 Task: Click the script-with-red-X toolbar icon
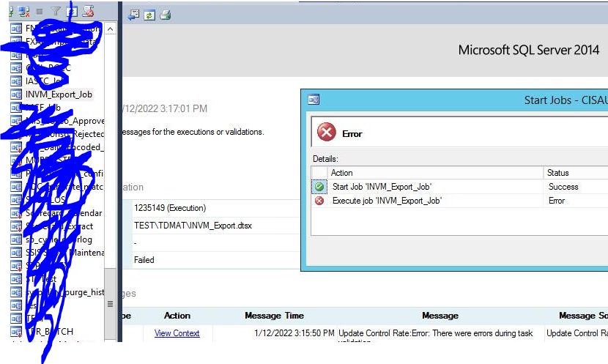89,11
